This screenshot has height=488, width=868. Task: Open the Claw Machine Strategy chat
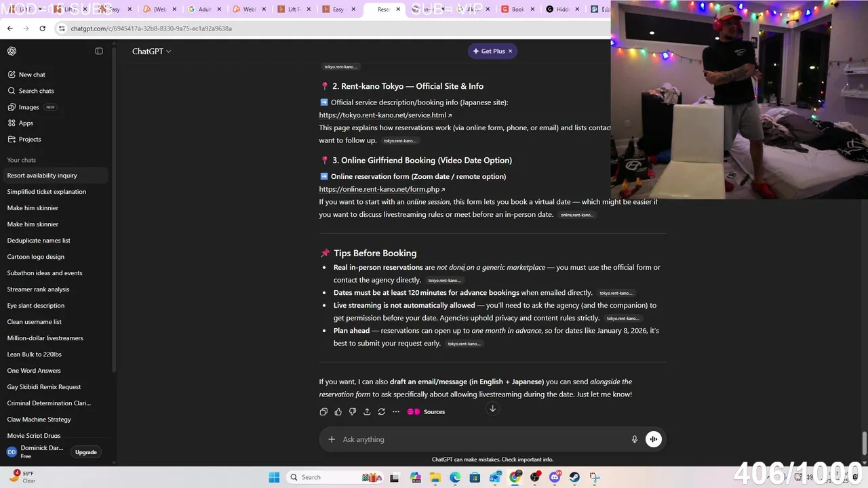click(x=56, y=420)
